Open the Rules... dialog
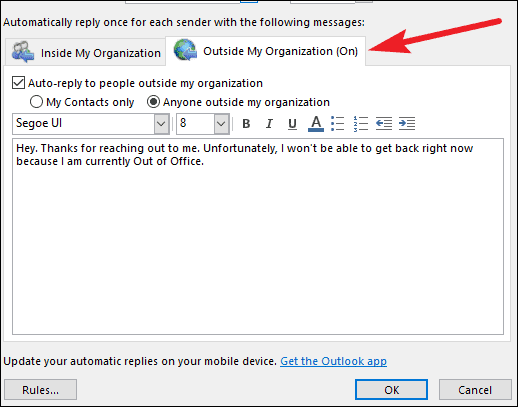Viewport: 518px width, 407px height. point(40,390)
